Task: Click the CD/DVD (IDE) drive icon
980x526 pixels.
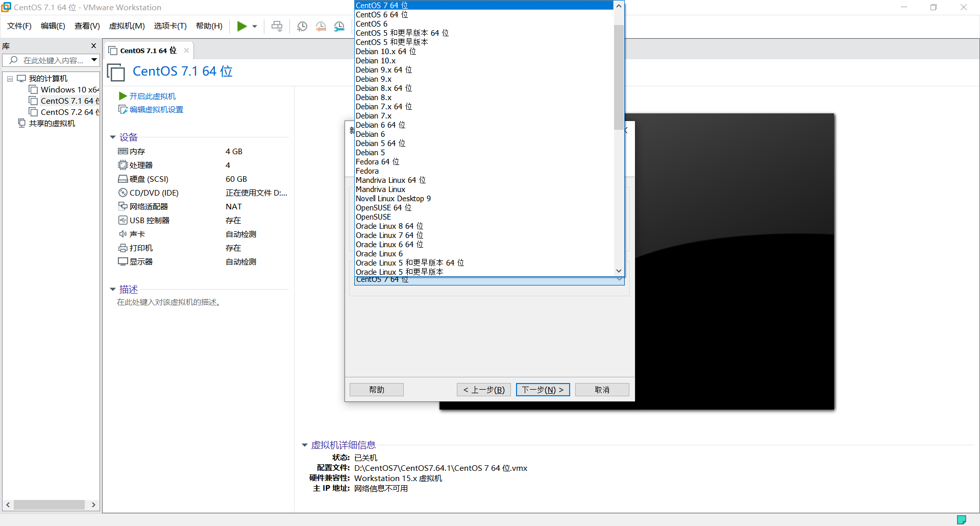Action: pyautogui.click(x=123, y=193)
